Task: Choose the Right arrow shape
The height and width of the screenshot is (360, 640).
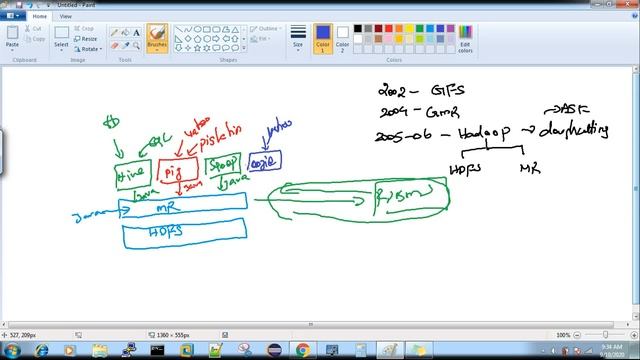Action: pos(216,39)
